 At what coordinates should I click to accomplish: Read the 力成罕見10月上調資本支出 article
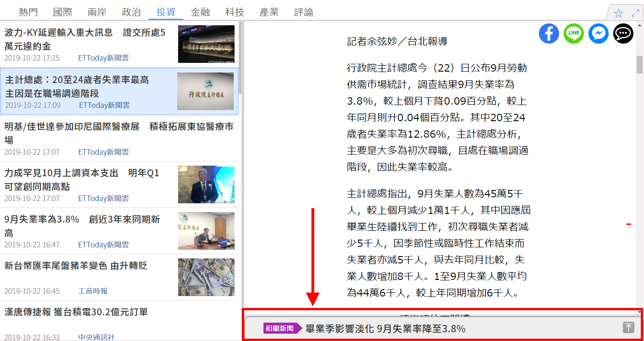tap(82, 180)
